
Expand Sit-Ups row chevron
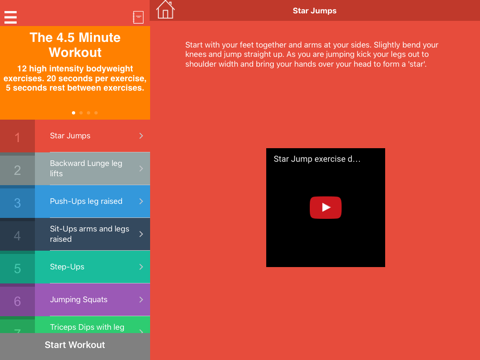click(x=141, y=234)
